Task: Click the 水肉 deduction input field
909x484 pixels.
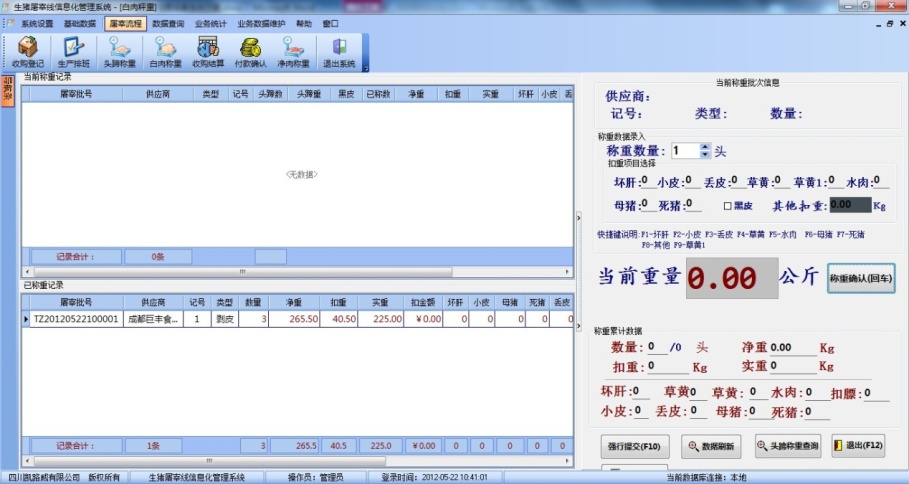Action: click(x=879, y=181)
